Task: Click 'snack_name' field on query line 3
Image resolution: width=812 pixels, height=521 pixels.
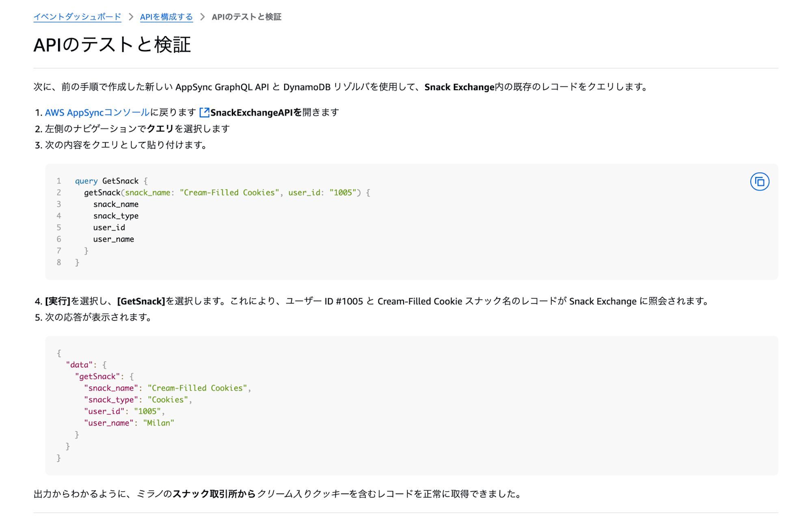Action: 116,204
